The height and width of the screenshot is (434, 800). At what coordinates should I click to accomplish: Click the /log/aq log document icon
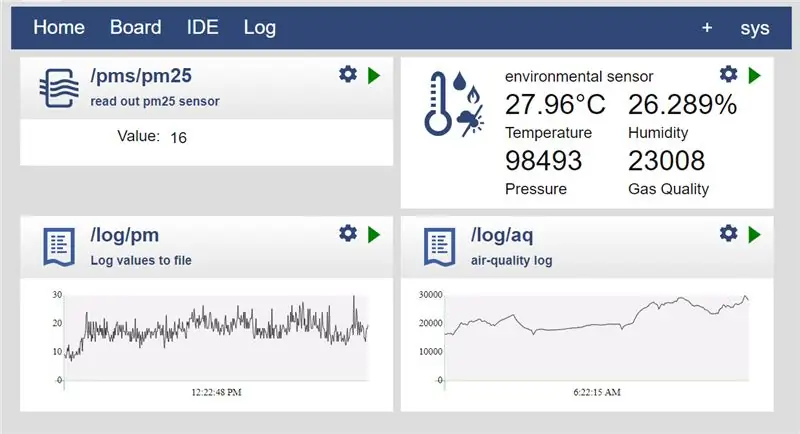click(x=440, y=247)
